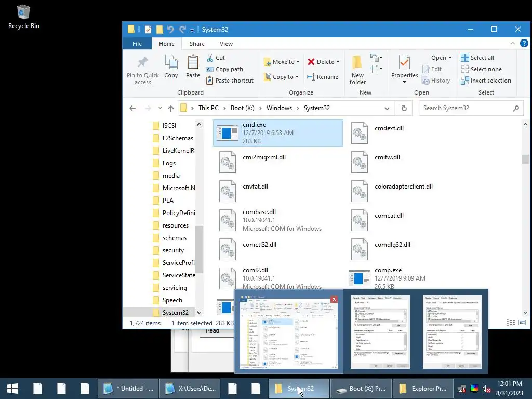This screenshot has width=532, height=399.
Task: Choose Paste shortcut in ribbon
Action: coord(230,81)
